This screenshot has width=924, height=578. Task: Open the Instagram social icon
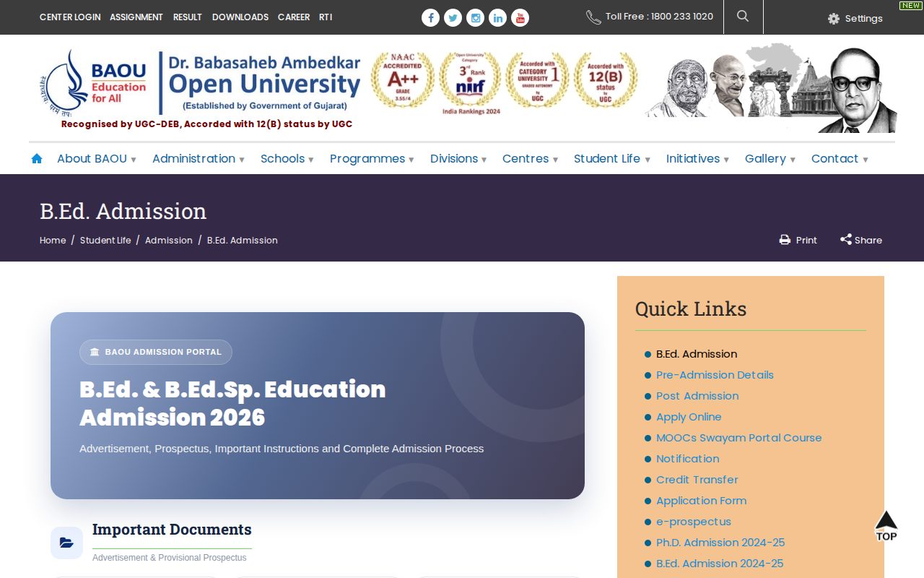[x=475, y=18]
